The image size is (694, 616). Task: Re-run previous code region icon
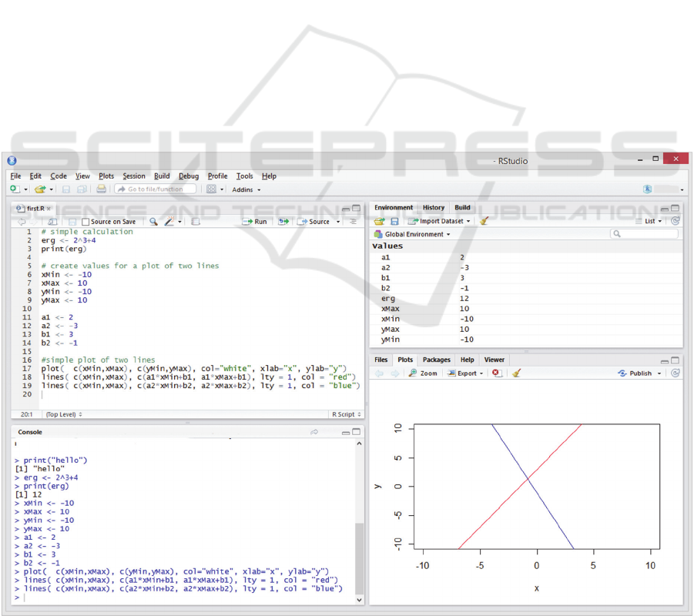point(284,222)
